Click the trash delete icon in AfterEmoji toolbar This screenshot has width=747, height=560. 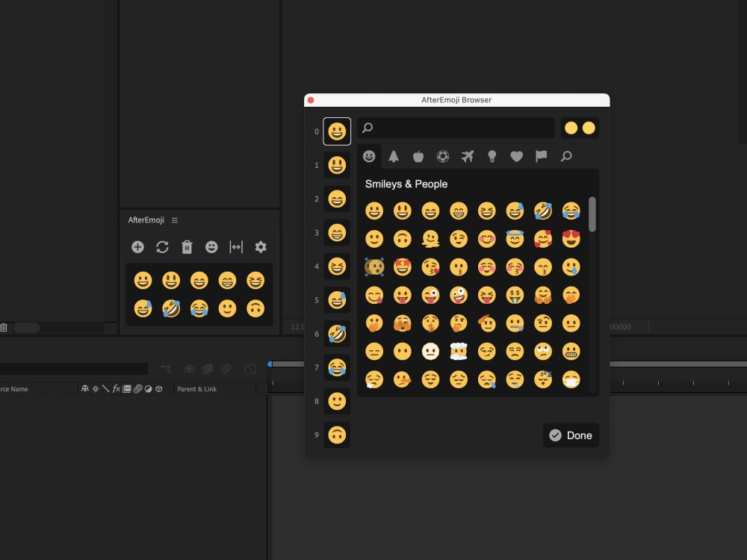pyautogui.click(x=187, y=246)
